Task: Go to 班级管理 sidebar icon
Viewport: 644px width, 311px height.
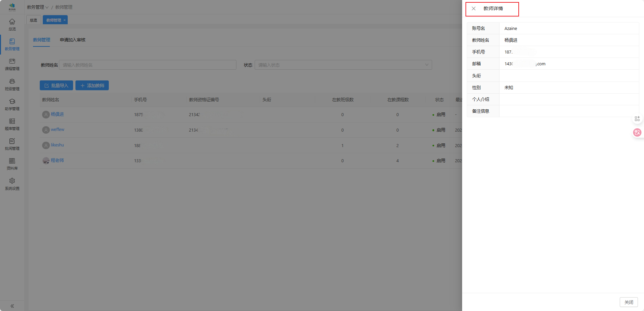Action: pyautogui.click(x=12, y=84)
